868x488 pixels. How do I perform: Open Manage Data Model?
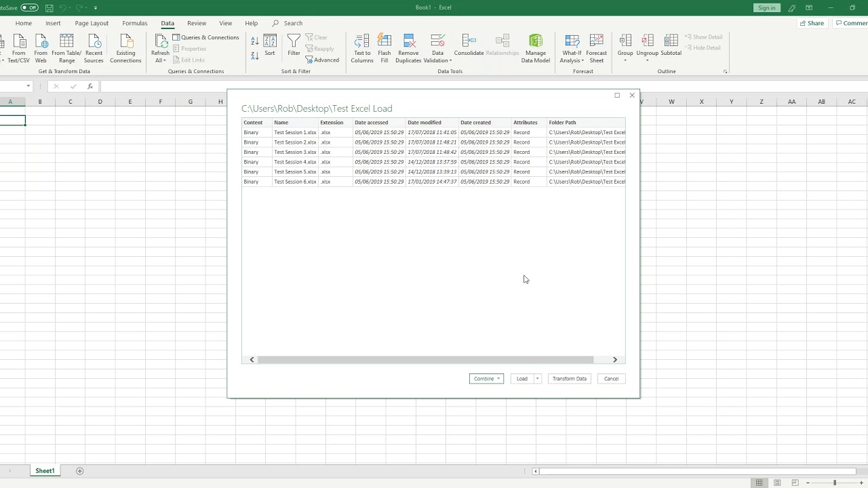pos(536,48)
